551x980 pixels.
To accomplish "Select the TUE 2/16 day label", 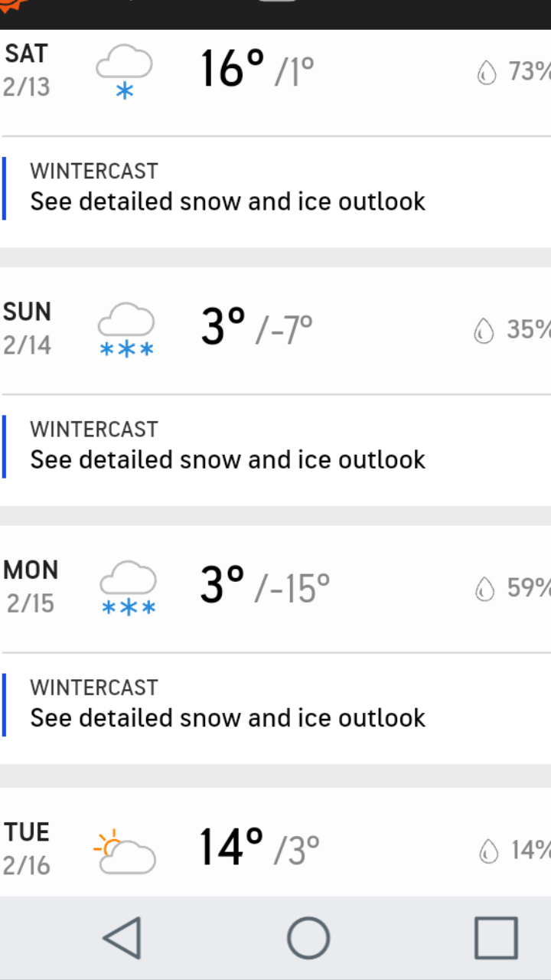I will click(28, 849).
